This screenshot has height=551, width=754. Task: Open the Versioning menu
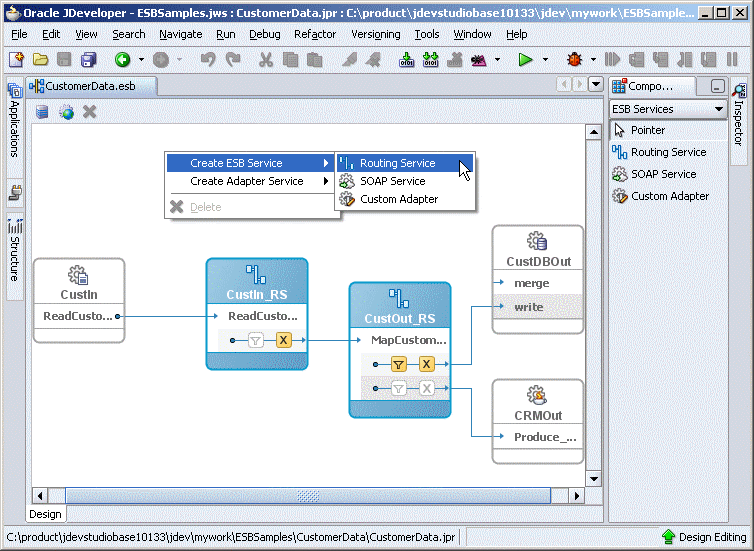pos(376,35)
